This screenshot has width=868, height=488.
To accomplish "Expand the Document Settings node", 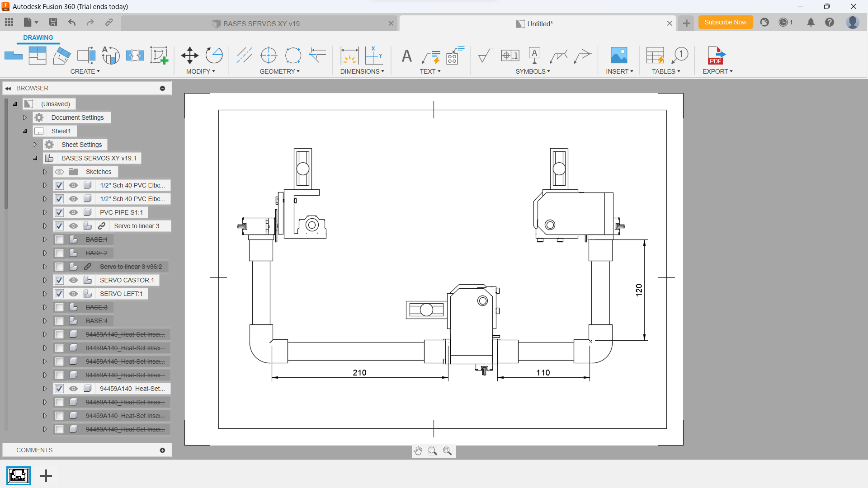I will (25, 117).
